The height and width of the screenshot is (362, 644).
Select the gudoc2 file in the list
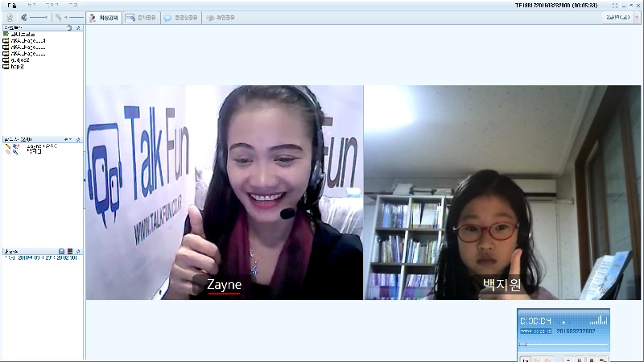click(19, 60)
